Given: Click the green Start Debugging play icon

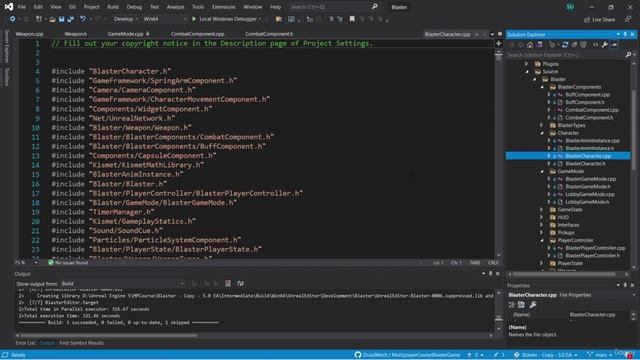Looking at the screenshot, I should [x=194, y=19].
